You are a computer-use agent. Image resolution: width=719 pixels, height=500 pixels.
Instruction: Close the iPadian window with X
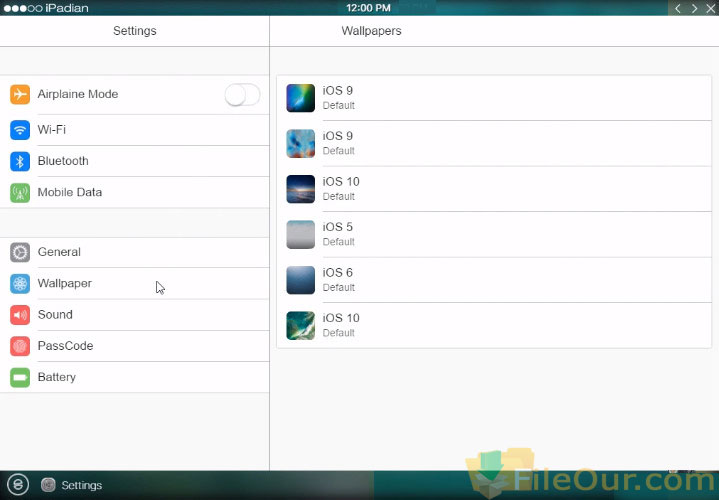(711, 8)
